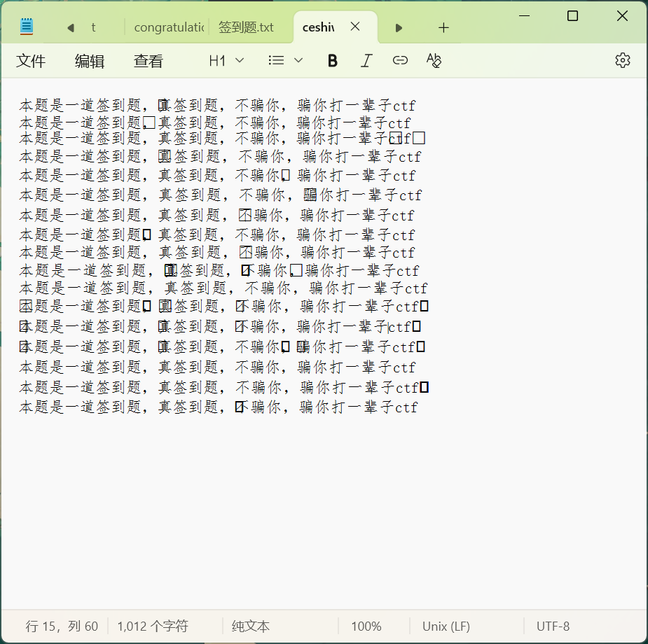Click the insert link icon
This screenshot has width=648, height=644.
400,61
